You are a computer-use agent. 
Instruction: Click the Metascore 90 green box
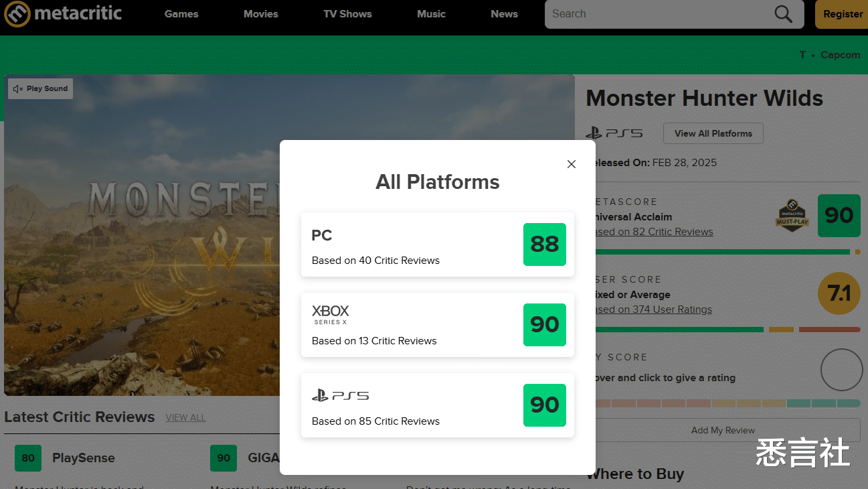(x=839, y=216)
